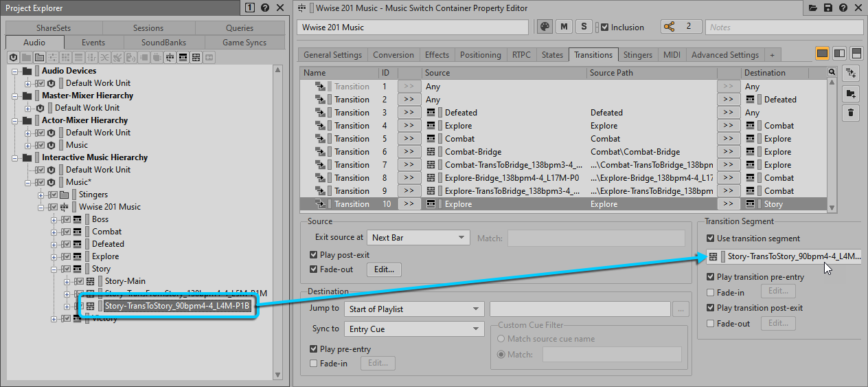Image resolution: width=868 pixels, height=387 pixels.
Task: Open the Advanced Settings tab
Action: click(725, 55)
